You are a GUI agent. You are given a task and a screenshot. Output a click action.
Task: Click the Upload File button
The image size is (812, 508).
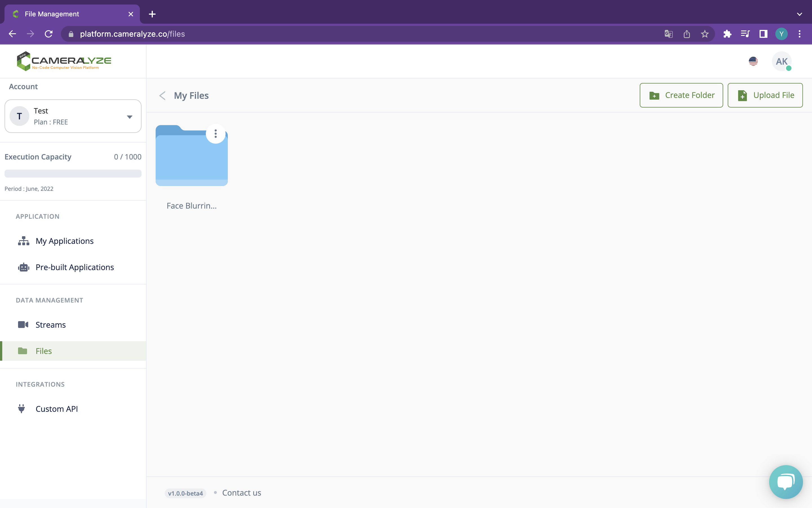(x=765, y=95)
